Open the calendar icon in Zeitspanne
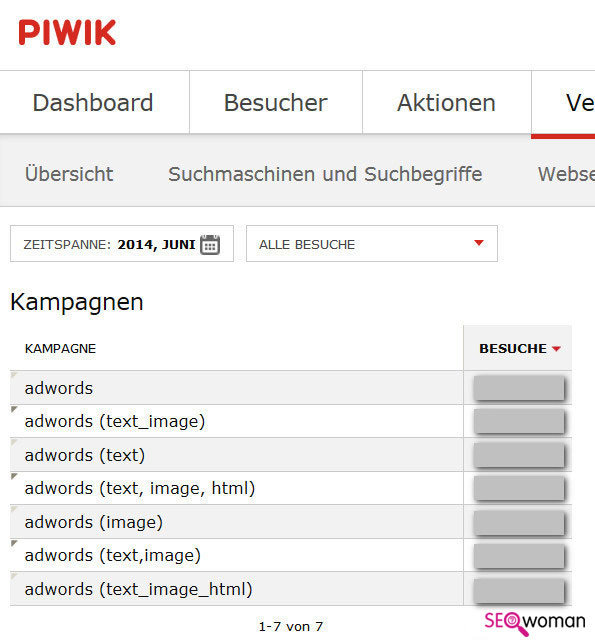This screenshot has height=640, width=595. [210, 244]
